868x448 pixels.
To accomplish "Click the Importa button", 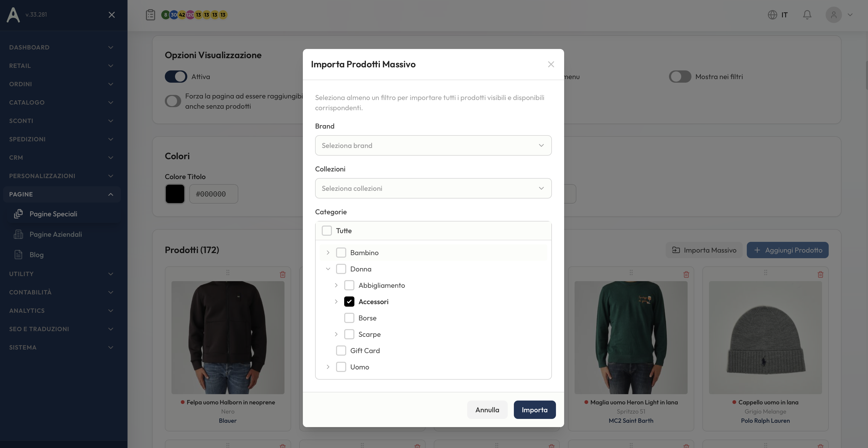I will 535,409.
